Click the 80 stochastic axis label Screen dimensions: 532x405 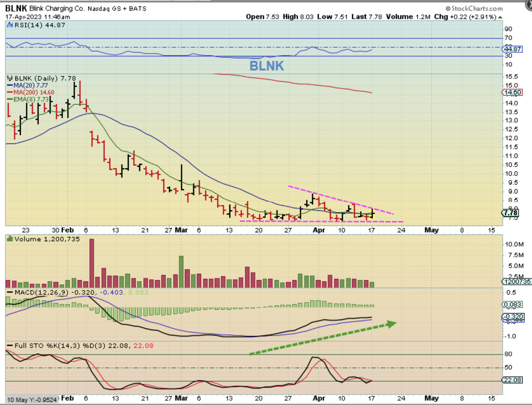point(508,354)
